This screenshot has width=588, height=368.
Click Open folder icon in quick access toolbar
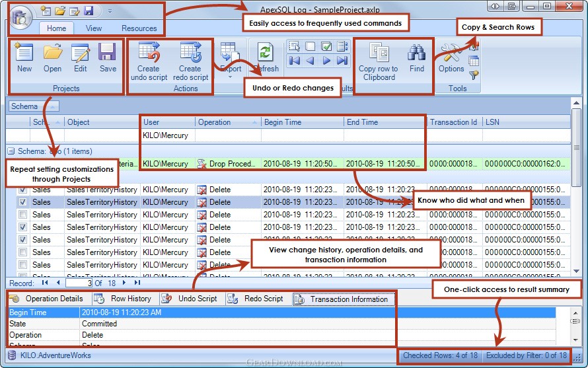point(60,11)
